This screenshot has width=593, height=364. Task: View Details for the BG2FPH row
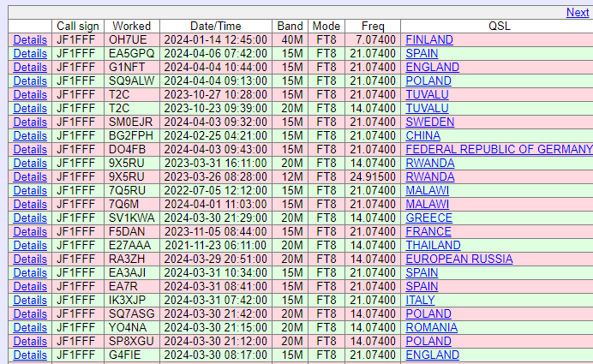point(30,136)
